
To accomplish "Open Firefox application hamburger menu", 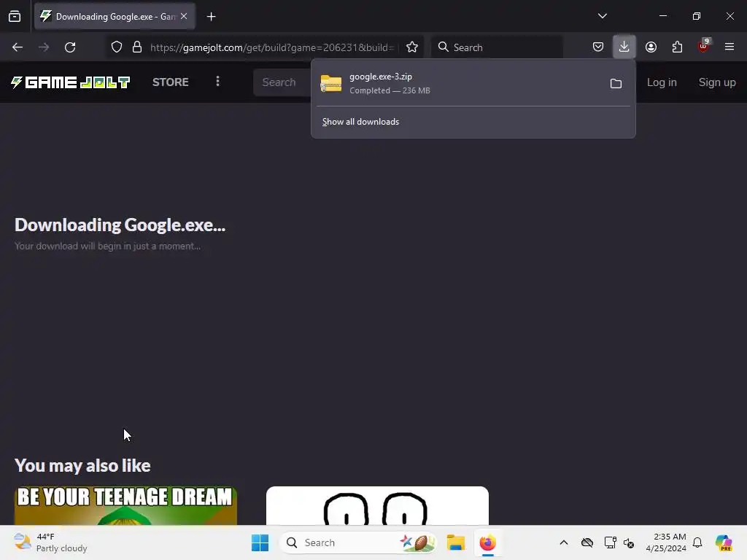I will tap(729, 47).
